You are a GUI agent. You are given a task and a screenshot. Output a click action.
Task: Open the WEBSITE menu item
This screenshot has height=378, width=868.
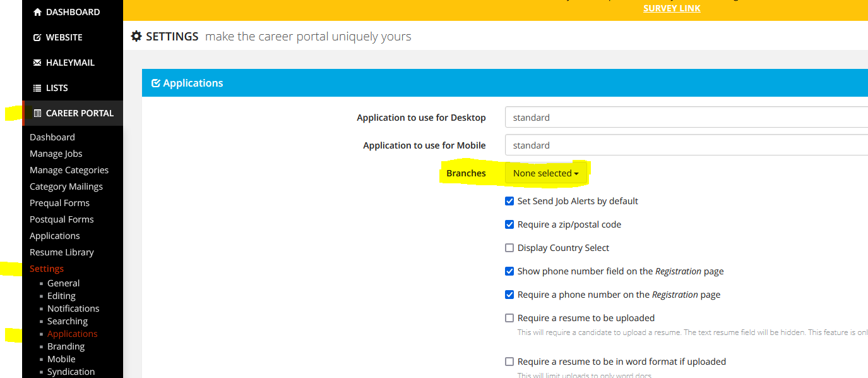[x=73, y=37]
